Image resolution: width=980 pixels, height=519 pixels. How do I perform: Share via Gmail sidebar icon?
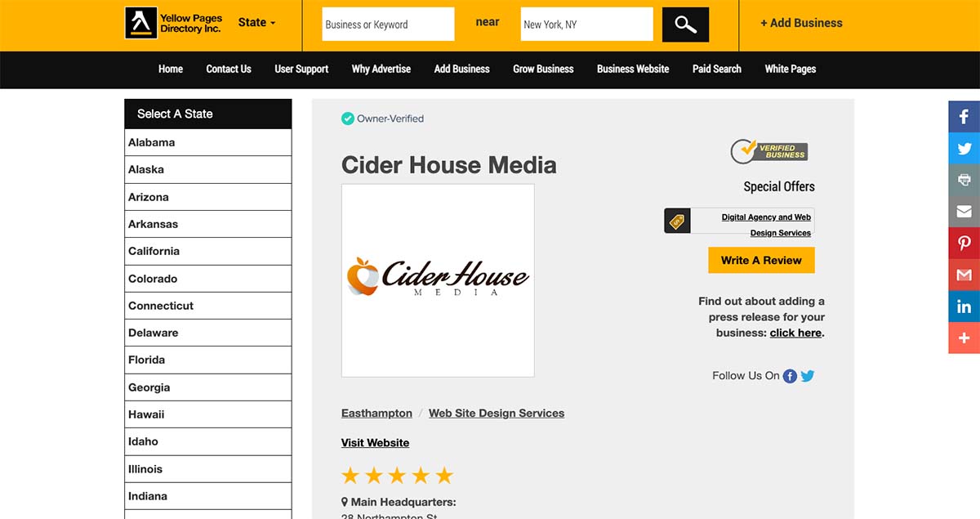coord(964,275)
